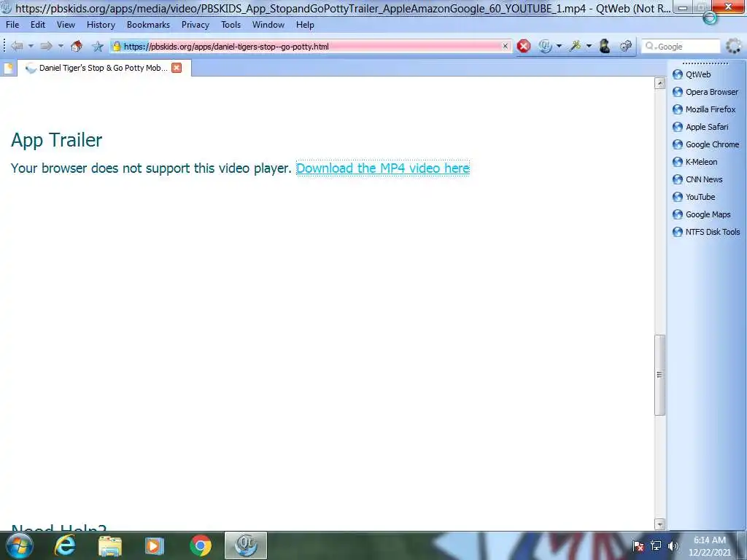Click the magic wand tool icon
747x560 pixels.
pos(576,46)
